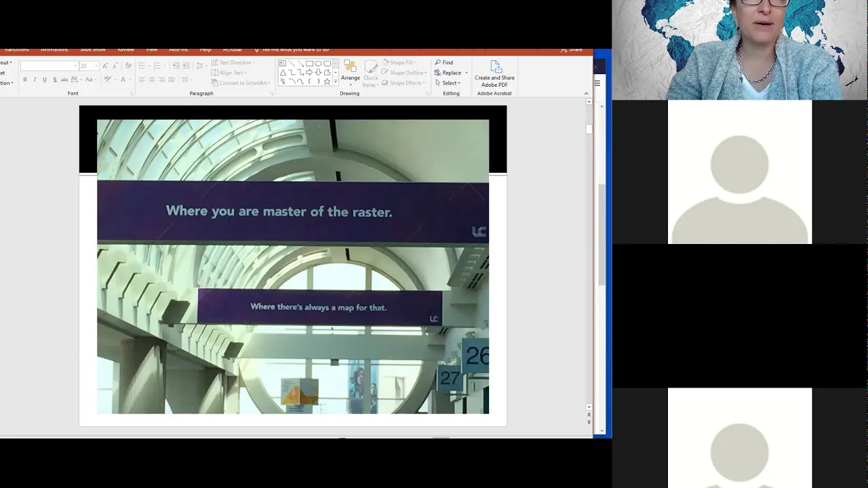This screenshot has height=488, width=868.
Task: Open the Quick Styles gallery
Action: 370,73
